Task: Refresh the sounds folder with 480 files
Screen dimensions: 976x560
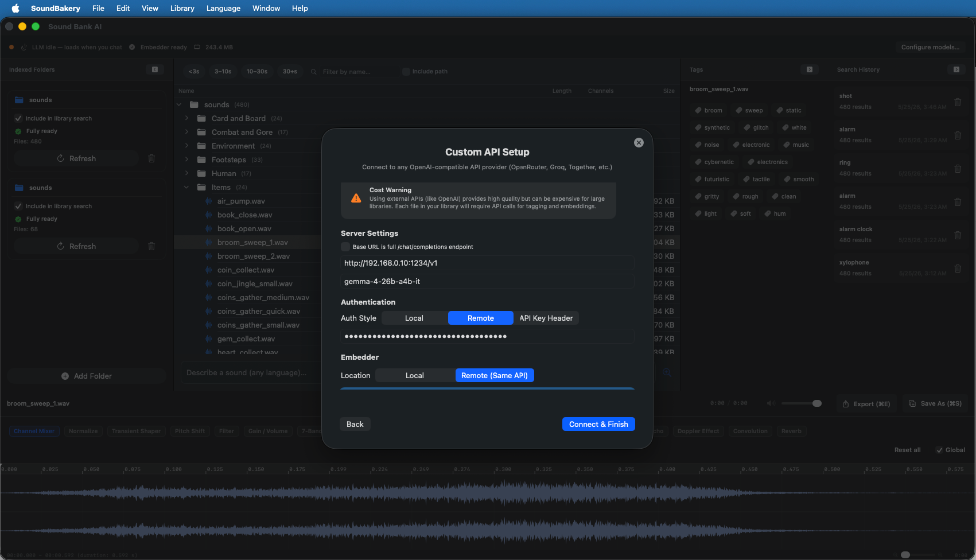Action: tap(76, 158)
